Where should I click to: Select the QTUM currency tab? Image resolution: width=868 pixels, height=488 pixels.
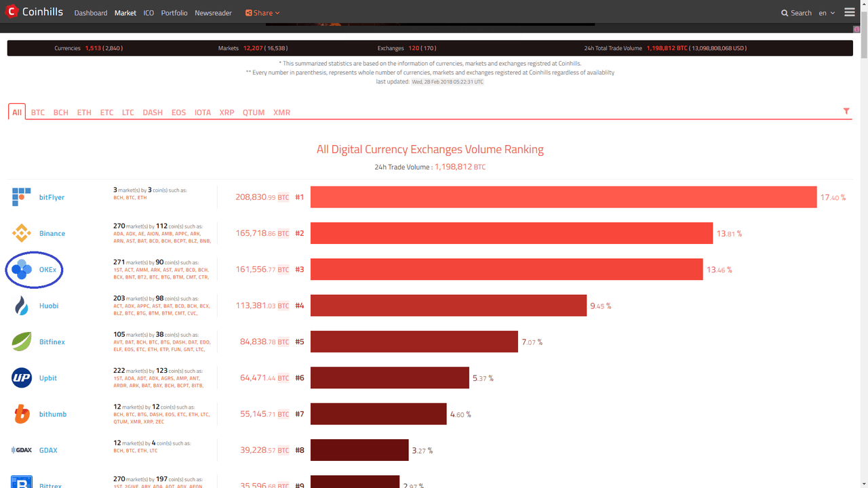pyautogui.click(x=254, y=113)
